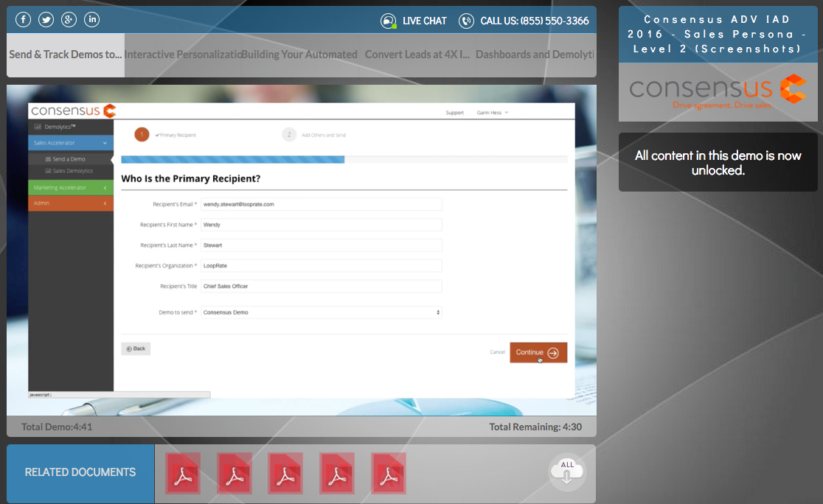Collapse the Sales Accelerator section
Image resolution: width=823 pixels, height=504 pixels.
click(70, 143)
